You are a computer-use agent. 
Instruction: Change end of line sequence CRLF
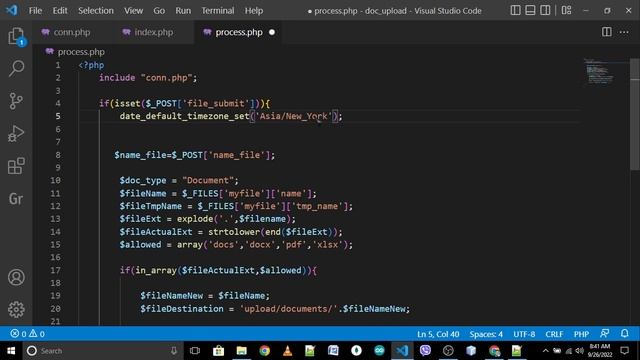[554, 334]
